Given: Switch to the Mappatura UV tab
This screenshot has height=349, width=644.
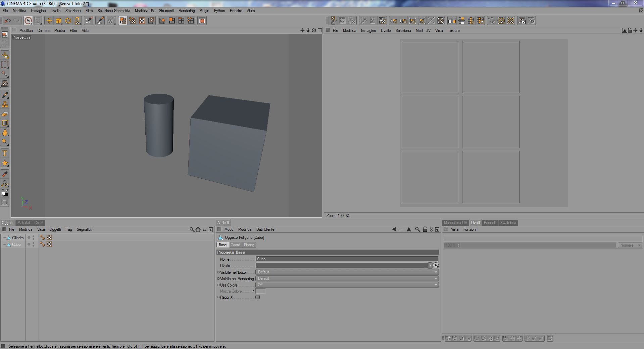Looking at the screenshot, I should pyautogui.click(x=455, y=223).
